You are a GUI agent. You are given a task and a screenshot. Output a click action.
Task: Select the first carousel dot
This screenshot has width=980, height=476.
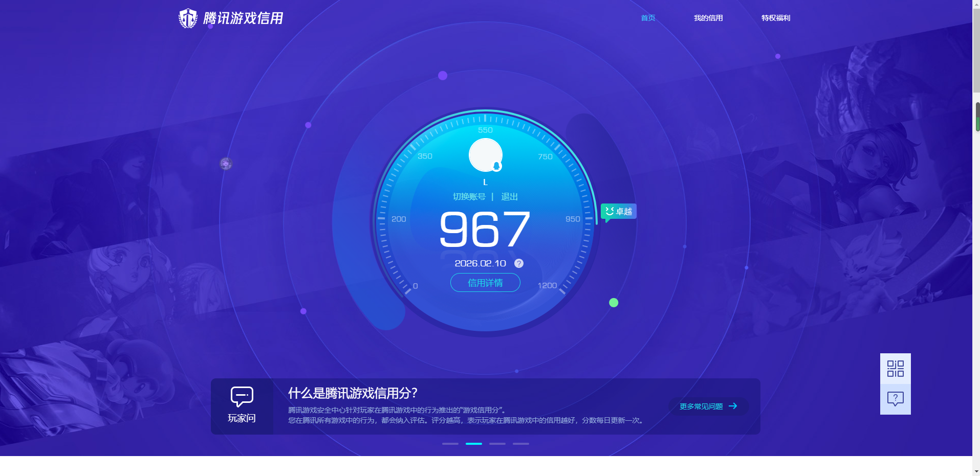[450, 443]
